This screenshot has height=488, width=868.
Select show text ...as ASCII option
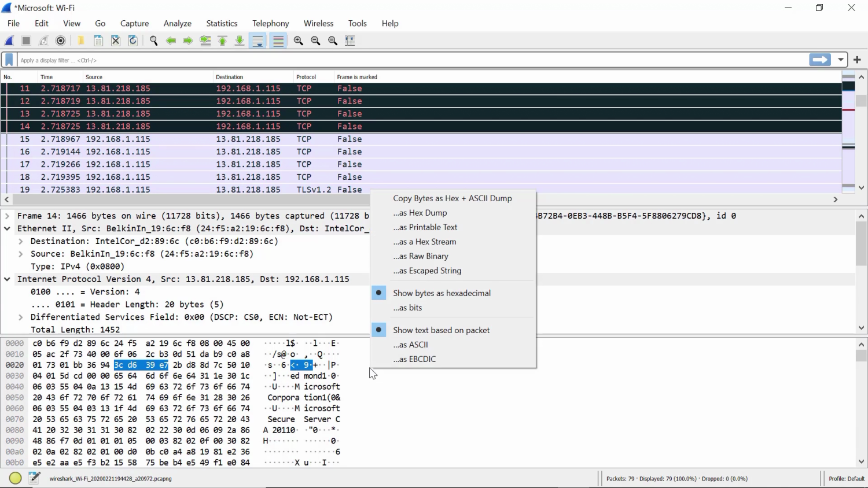pyautogui.click(x=453, y=345)
